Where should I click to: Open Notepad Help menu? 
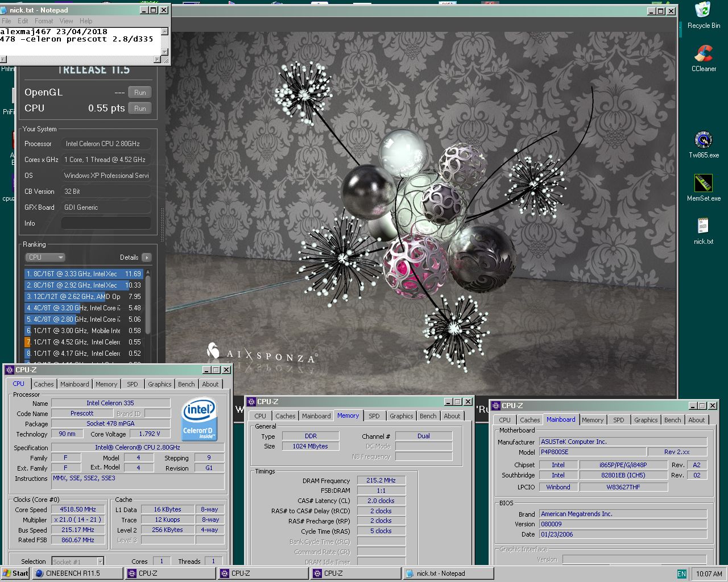86,21
